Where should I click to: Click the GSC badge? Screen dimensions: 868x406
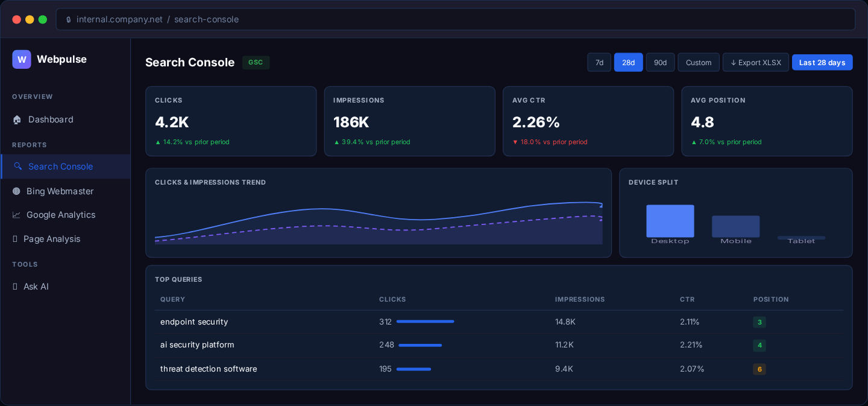coord(256,62)
